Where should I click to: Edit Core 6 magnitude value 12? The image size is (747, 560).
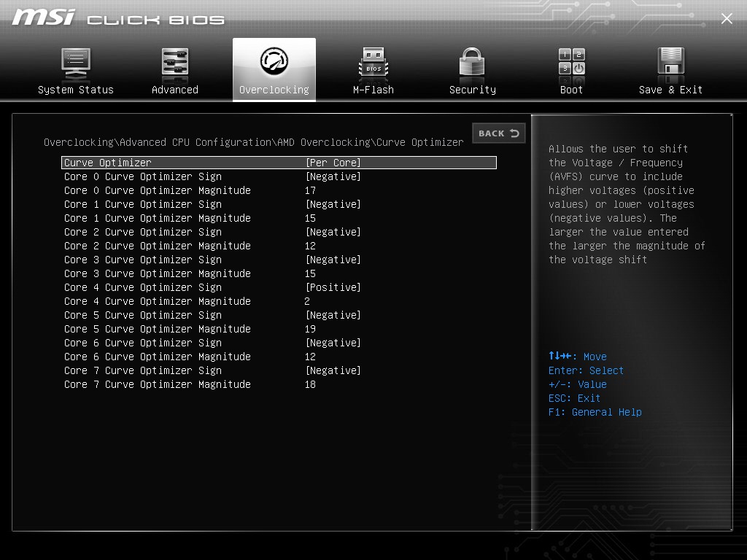coord(310,357)
